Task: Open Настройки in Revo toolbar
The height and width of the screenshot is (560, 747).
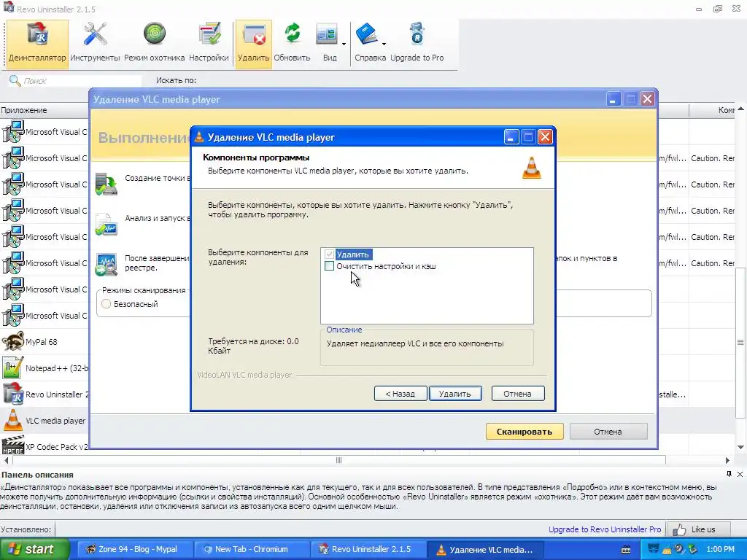Action: point(209,44)
